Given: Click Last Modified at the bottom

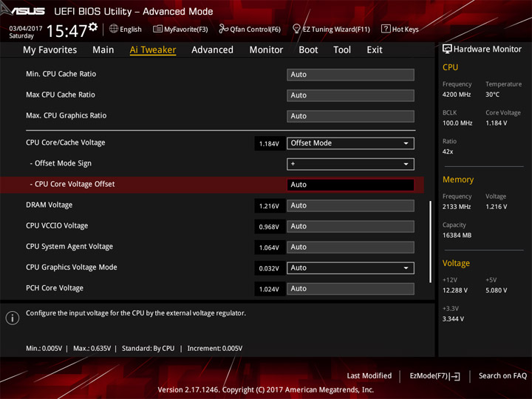Looking at the screenshot, I should click(369, 375).
